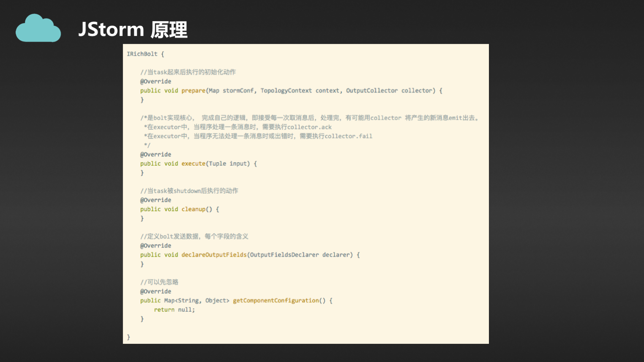Image resolution: width=644 pixels, height=362 pixels.
Task: Click '@Override' above the prepare method
Action: point(156,82)
